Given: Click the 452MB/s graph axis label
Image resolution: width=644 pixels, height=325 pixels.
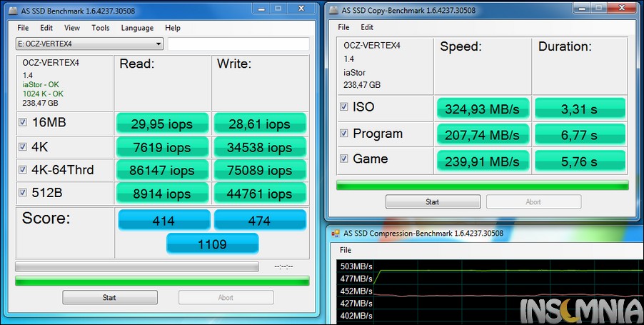Looking at the screenshot, I should pyautogui.click(x=356, y=291).
